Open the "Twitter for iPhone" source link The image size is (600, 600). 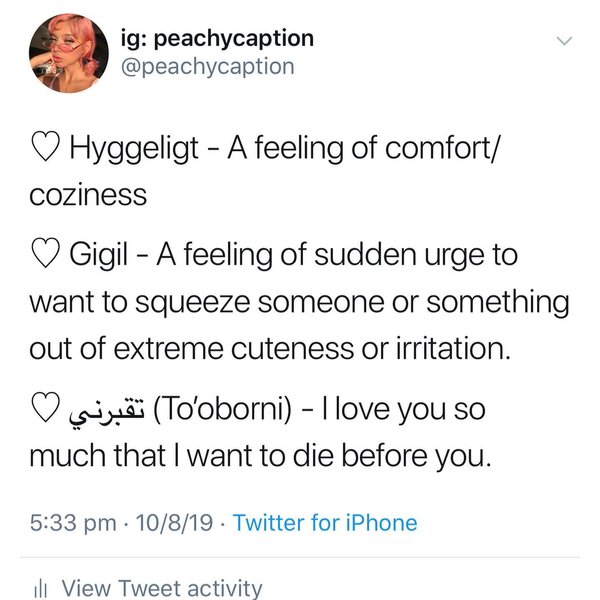coord(325,522)
